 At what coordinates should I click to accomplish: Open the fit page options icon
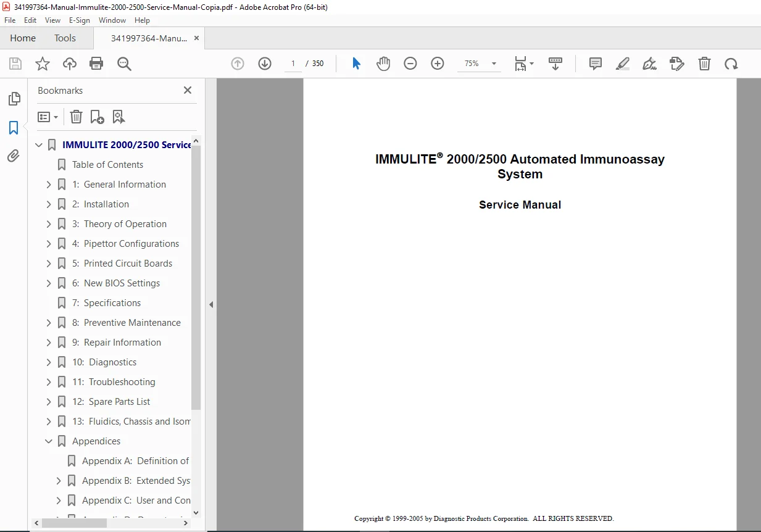point(524,64)
